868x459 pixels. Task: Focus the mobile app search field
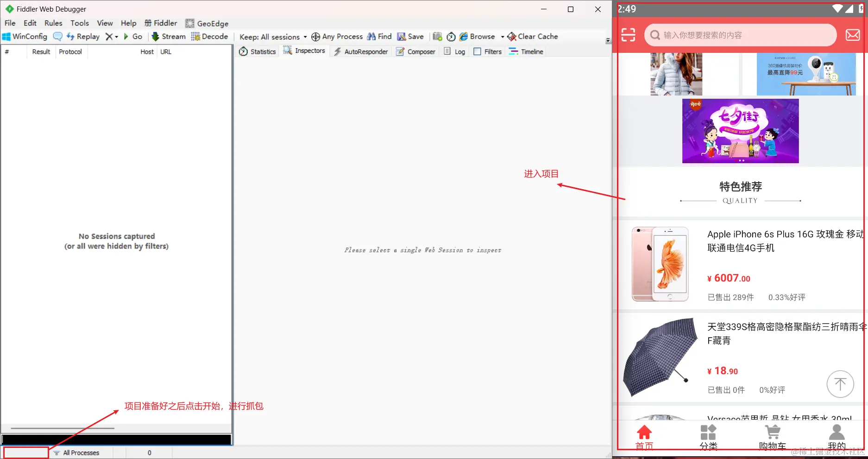[x=740, y=35]
